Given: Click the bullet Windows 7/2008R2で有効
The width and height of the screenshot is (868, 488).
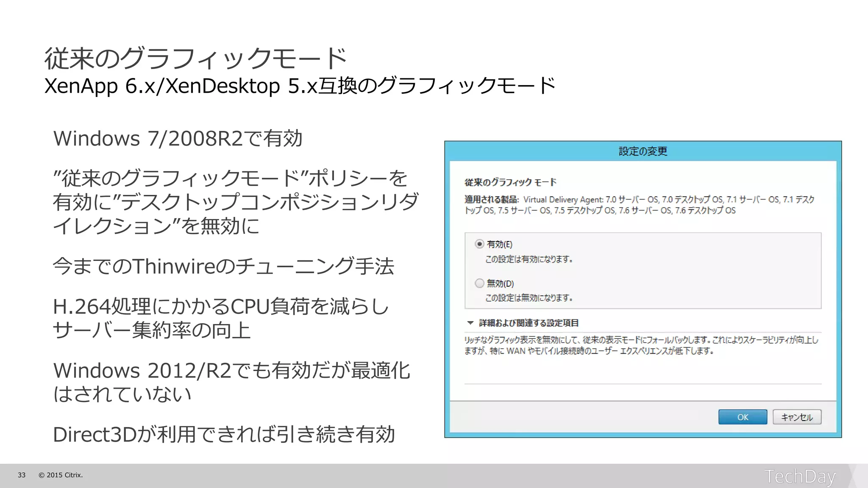Looking at the screenshot, I should 178,139.
